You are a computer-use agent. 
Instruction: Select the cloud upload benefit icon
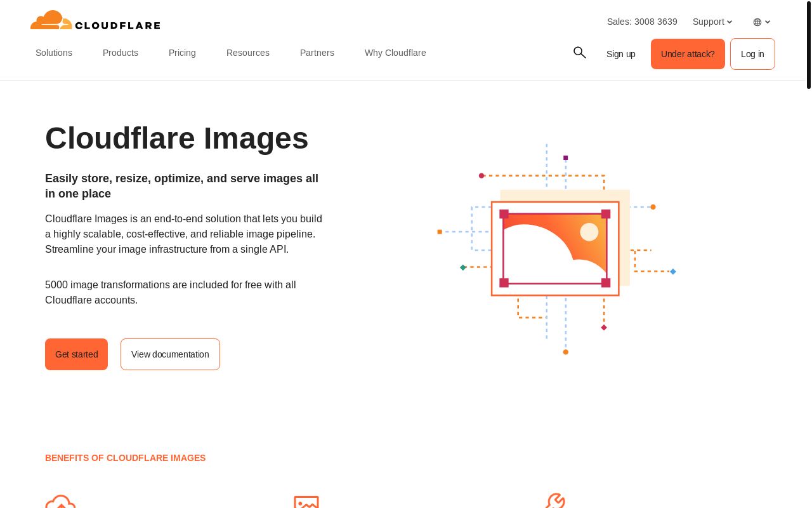pos(60,503)
